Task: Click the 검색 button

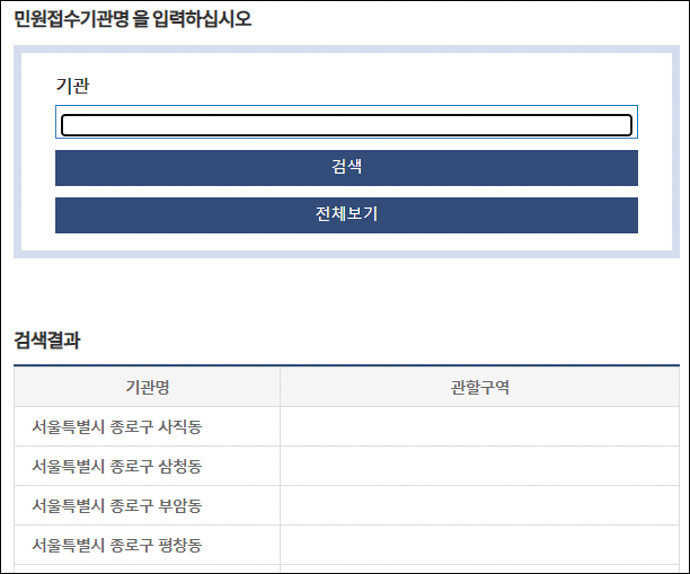Action: pos(346,168)
